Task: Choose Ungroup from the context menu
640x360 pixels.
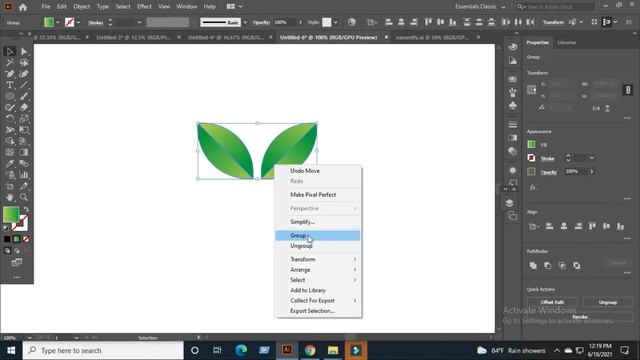Action: [x=318, y=246]
